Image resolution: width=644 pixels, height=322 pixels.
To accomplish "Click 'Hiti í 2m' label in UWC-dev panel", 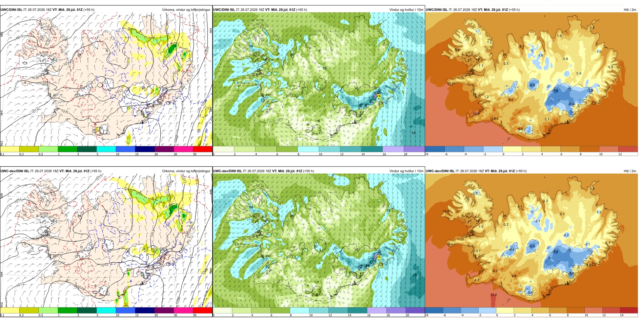I will (630, 171).
